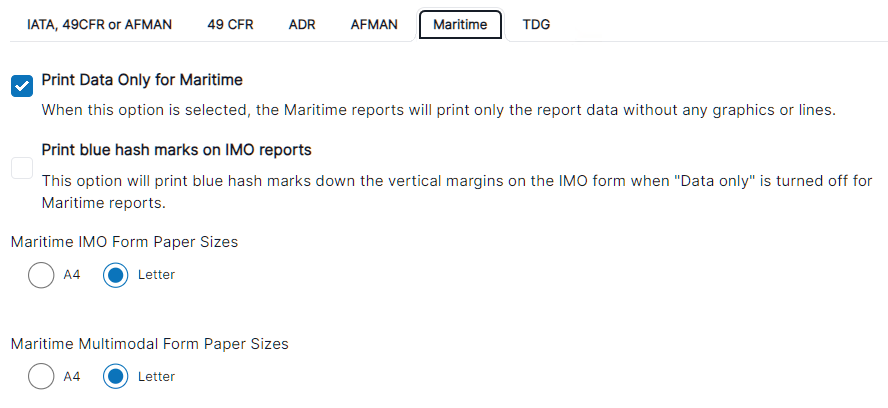Click the "A4" text under Multimodal Form sizes
Viewport: 888px width, 408px height.
coord(72,377)
